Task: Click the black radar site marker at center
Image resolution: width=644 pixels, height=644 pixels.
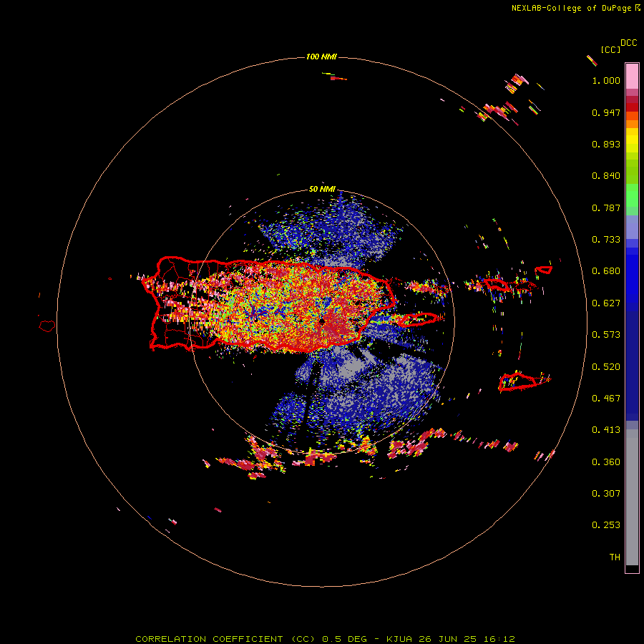Action: pyautogui.click(x=322, y=321)
